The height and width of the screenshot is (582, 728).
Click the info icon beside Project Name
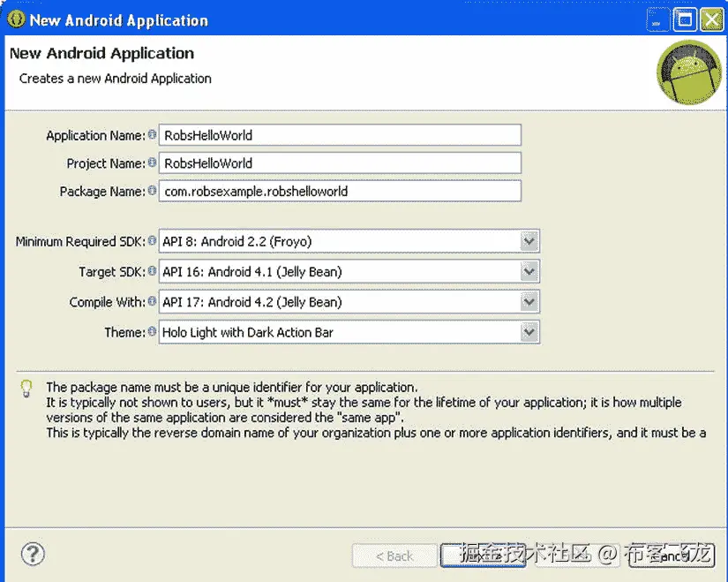click(152, 163)
